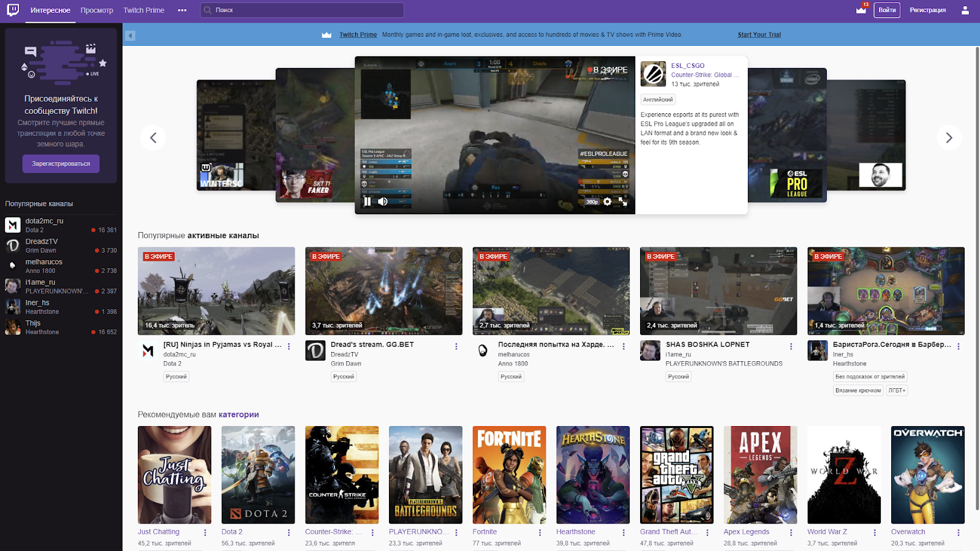Open Overwatch category cover
Viewport: 980px width, 551px height.
tap(928, 475)
